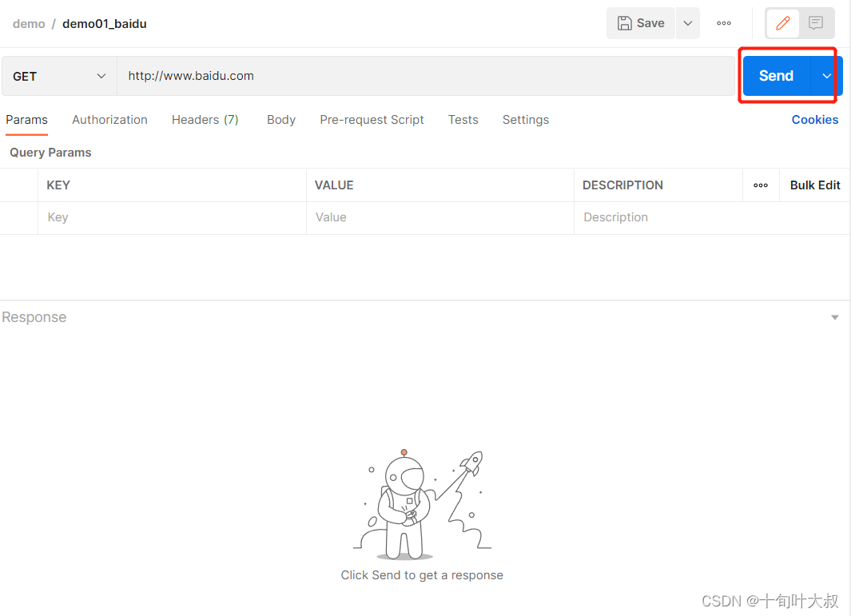Image resolution: width=851 pixels, height=616 pixels.
Task: Open the three-dot more actions menu near Save
Action: click(723, 23)
